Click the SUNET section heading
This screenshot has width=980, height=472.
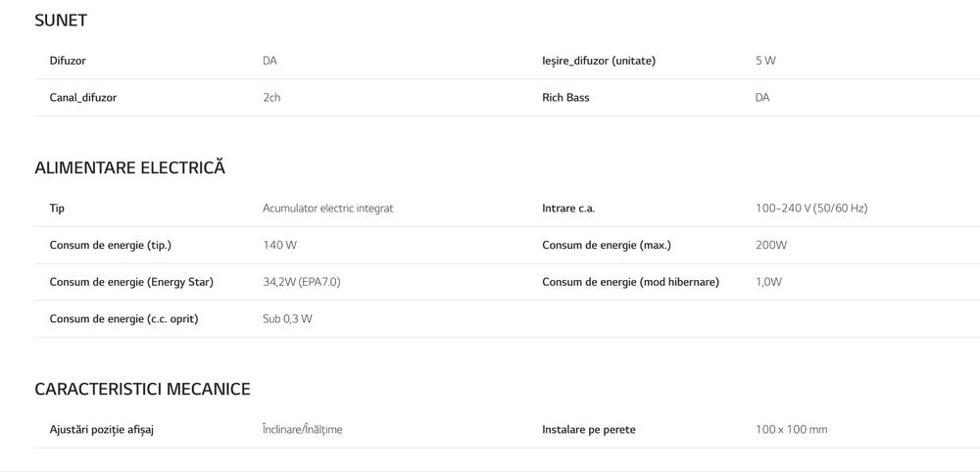[61, 20]
